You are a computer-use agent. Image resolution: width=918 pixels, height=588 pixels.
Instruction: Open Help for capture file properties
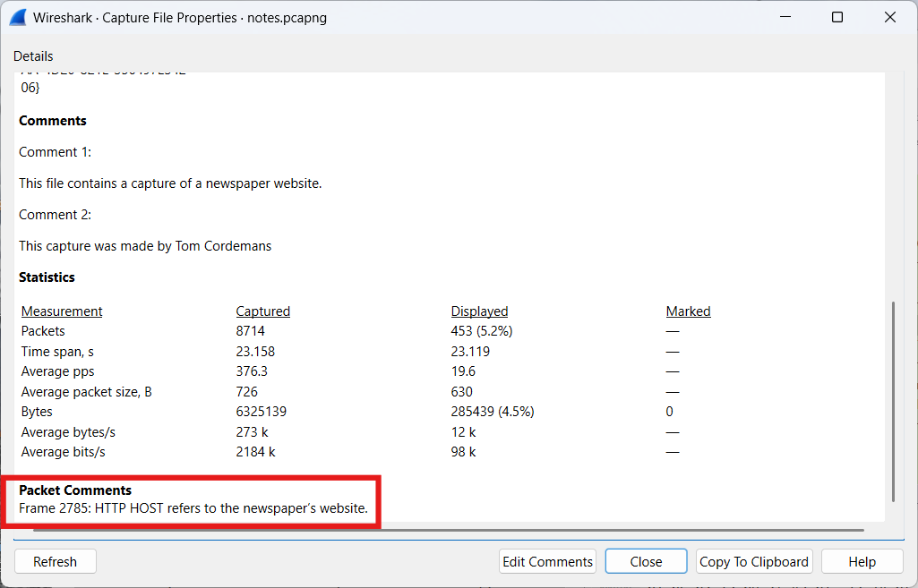(862, 561)
